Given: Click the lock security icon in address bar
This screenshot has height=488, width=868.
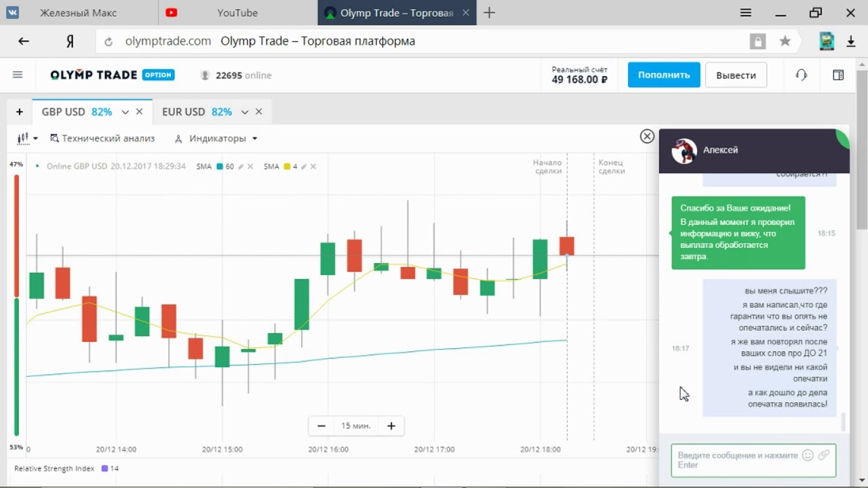Looking at the screenshot, I should coord(757,41).
